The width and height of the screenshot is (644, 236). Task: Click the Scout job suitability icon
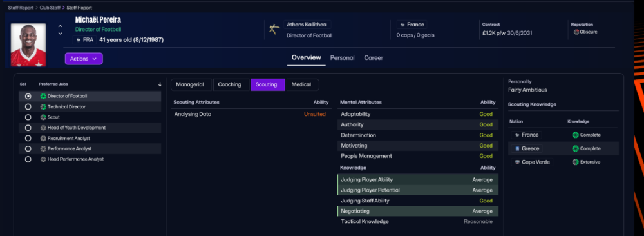(43, 117)
